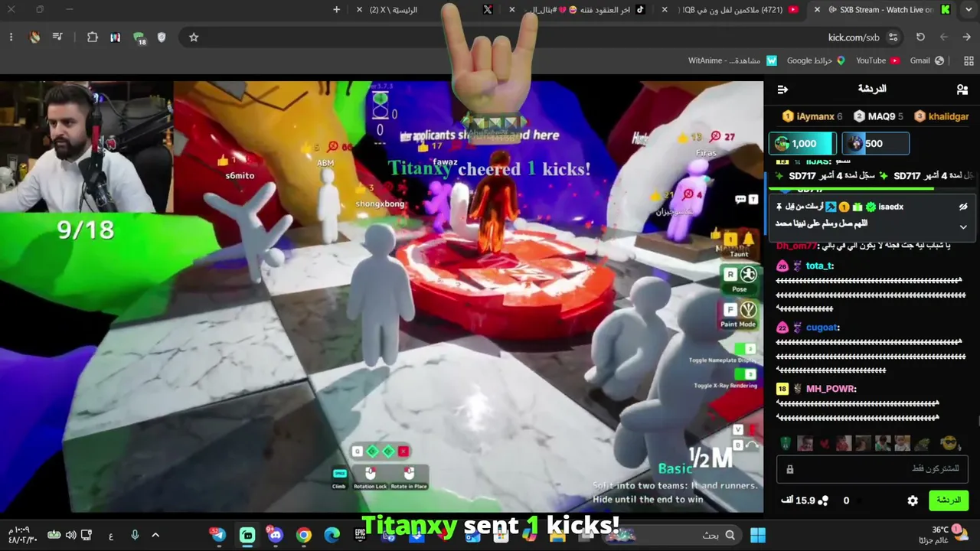The height and width of the screenshot is (551, 980).
Task: Pick the sunglasses emoji in emote row
Action: coord(949,444)
